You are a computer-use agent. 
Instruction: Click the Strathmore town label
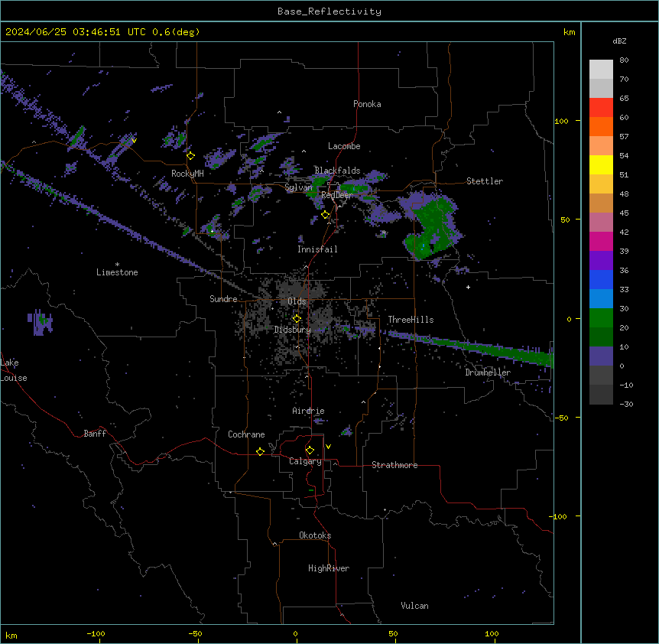click(394, 465)
